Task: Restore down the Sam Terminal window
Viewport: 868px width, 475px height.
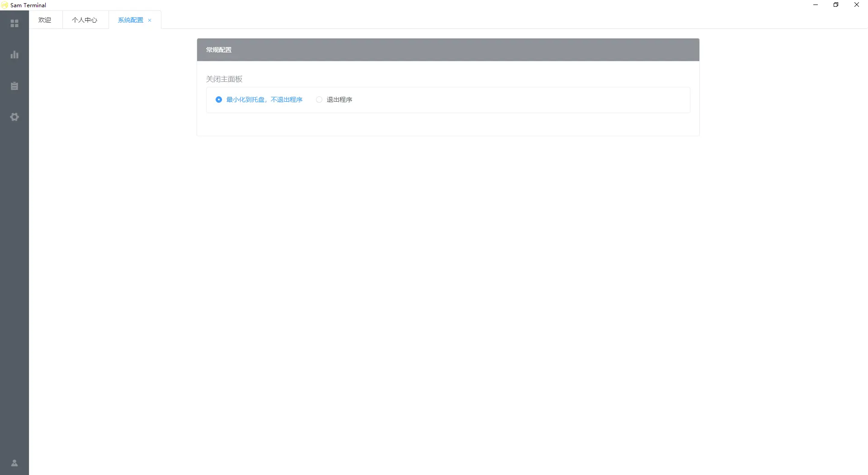Action: tap(836, 5)
